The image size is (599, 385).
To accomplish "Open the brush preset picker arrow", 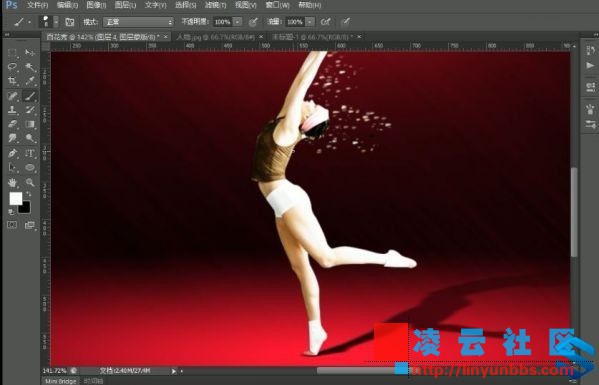I will tap(56, 22).
